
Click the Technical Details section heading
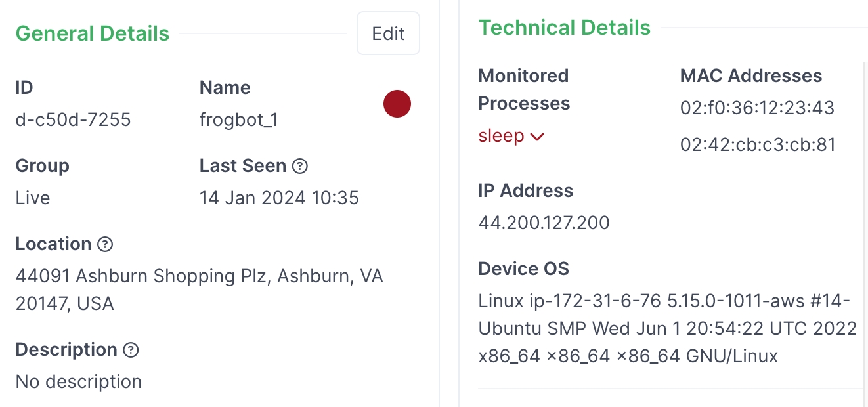564,28
